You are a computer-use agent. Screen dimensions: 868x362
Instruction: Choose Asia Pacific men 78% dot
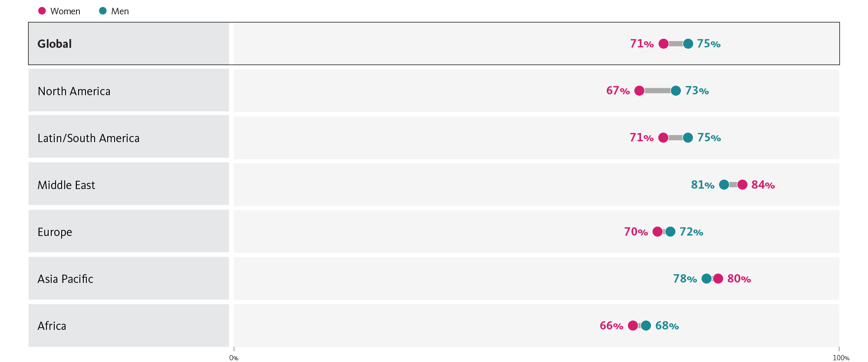(x=707, y=279)
